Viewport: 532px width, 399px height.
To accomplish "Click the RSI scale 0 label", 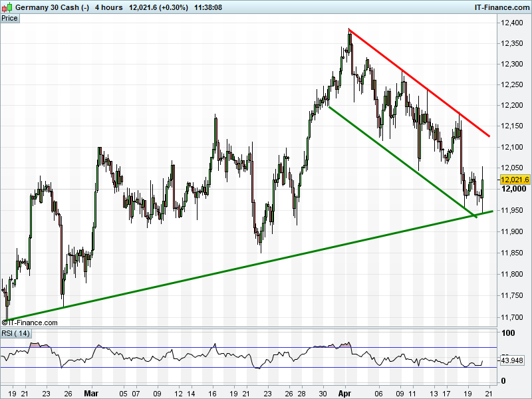I will [x=503, y=380].
